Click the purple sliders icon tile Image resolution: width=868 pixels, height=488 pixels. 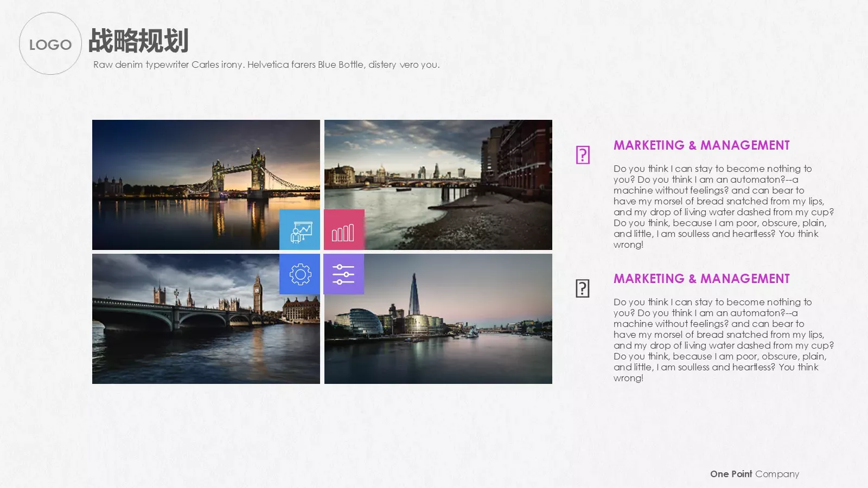[x=344, y=274]
